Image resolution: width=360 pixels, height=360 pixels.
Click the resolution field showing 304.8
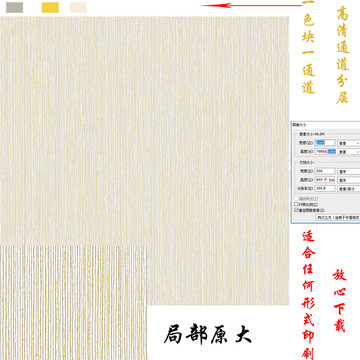pyautogui.click(x=325, y=188)
